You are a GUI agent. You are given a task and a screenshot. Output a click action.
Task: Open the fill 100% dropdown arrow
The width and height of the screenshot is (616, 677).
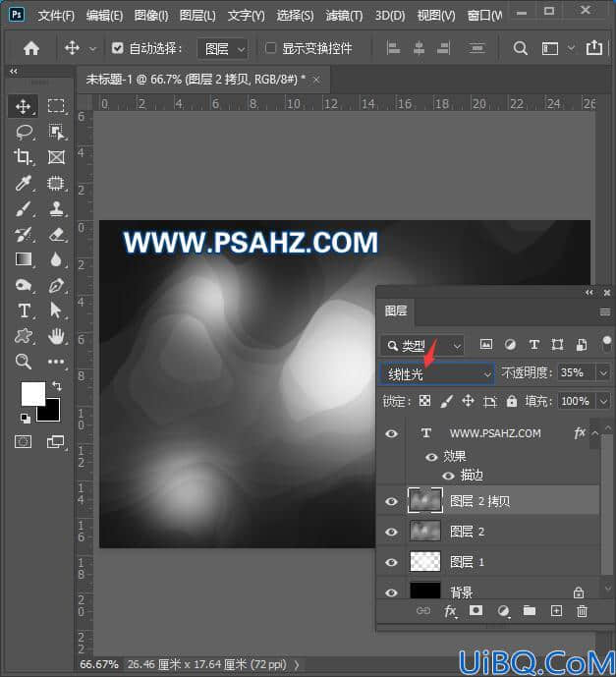pyautogui.click(x=603, y=402)
